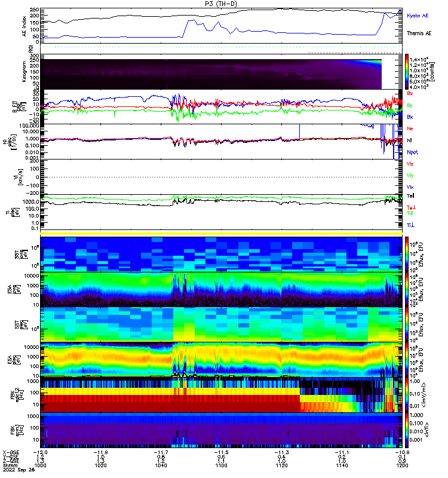Click the blue Vix velocity legend label
448x478 pixels.
pos(410,187)
